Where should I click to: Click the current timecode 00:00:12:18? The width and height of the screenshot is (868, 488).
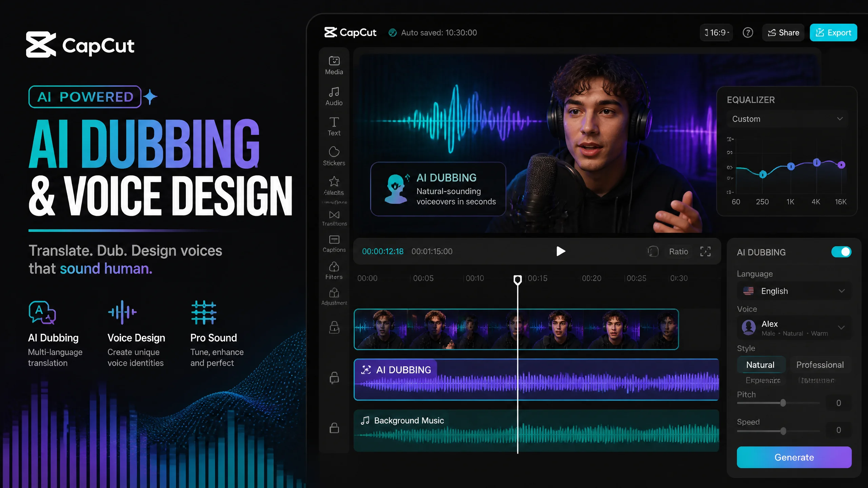(x=383, y=251)
